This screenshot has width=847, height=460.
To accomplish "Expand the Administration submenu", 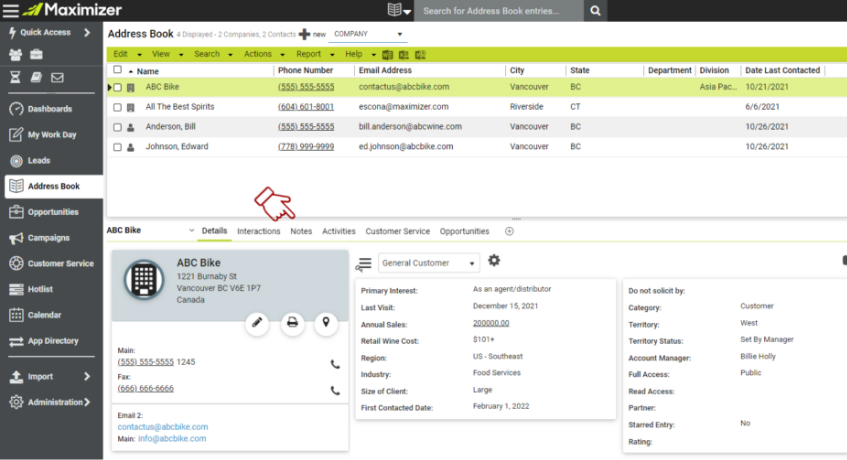I will click(x=87, y=402).
